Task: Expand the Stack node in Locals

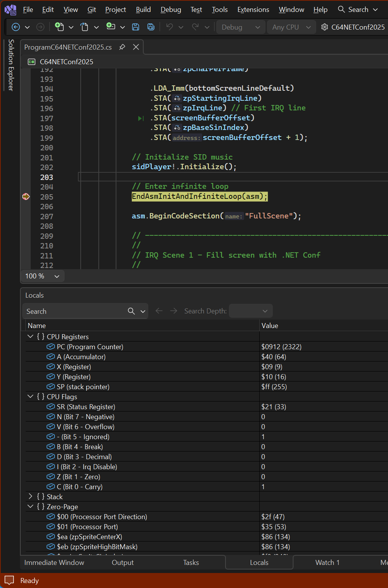Action: click(30, 496)
